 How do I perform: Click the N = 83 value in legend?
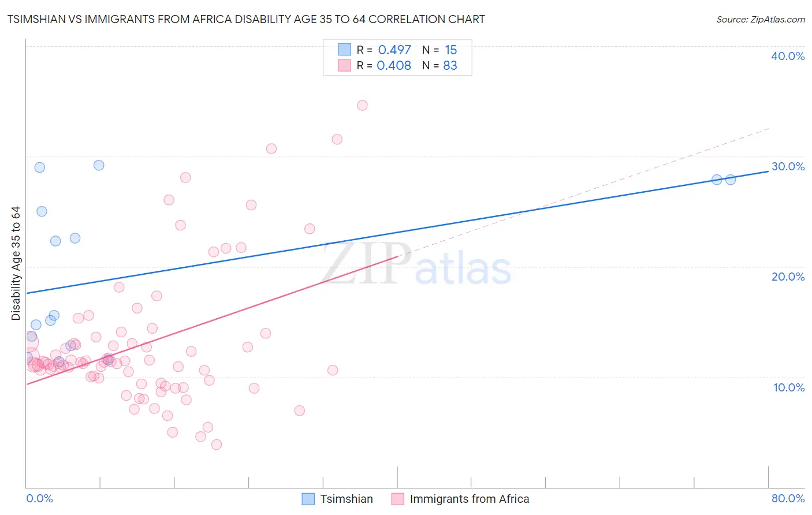[439, 65]
